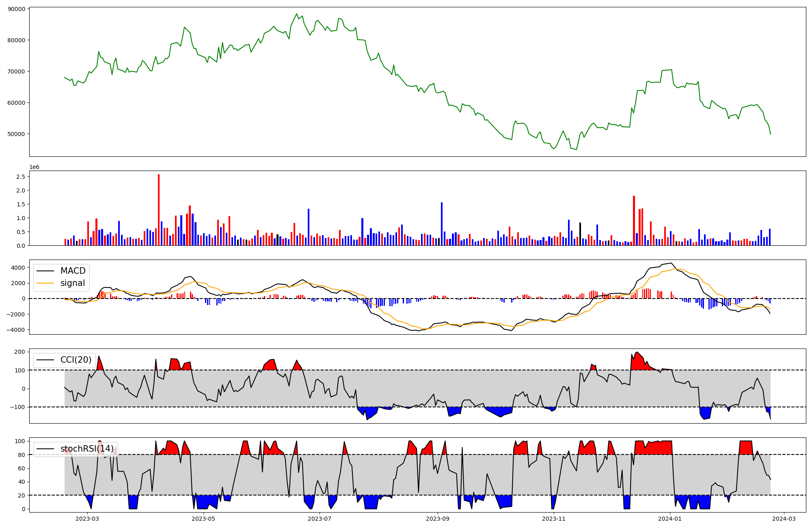Screen dimensions: 812x528
Task: Click the 90000 price axis tick label
Action: point(16,9)
